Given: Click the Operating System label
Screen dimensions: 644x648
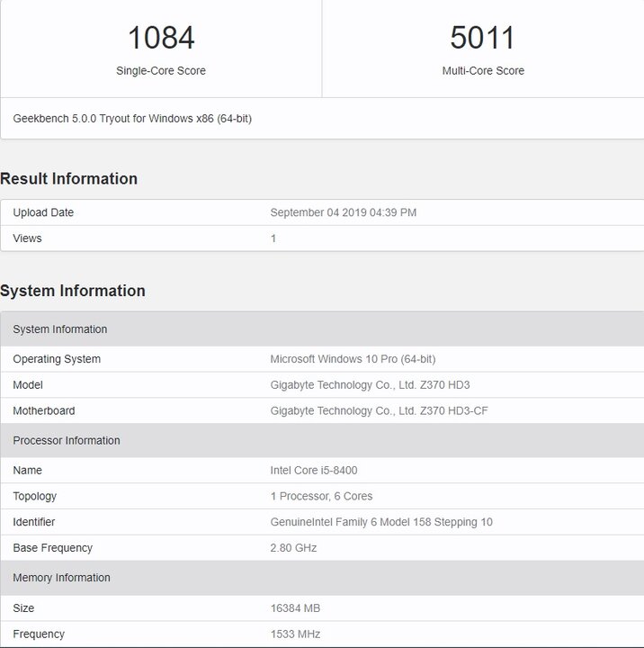Looking at the screenshot, I should tap(57, 359).
